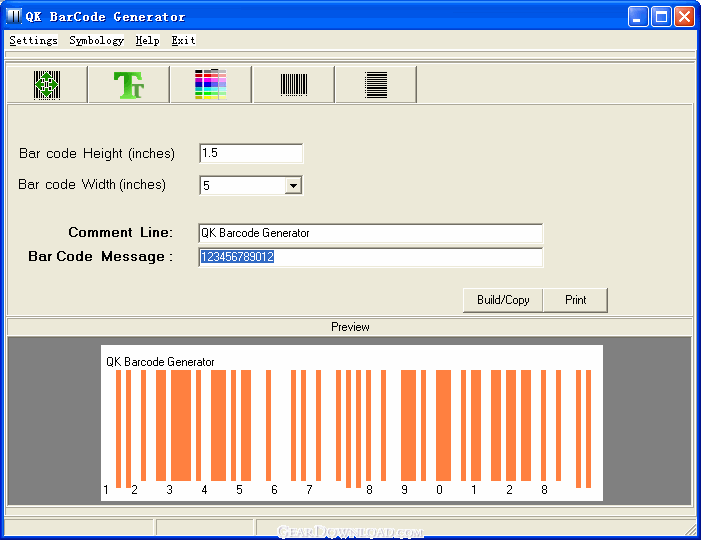Select the vertical bars barcode orientation tab
701x540 pixels.
(x=294, y=84)
